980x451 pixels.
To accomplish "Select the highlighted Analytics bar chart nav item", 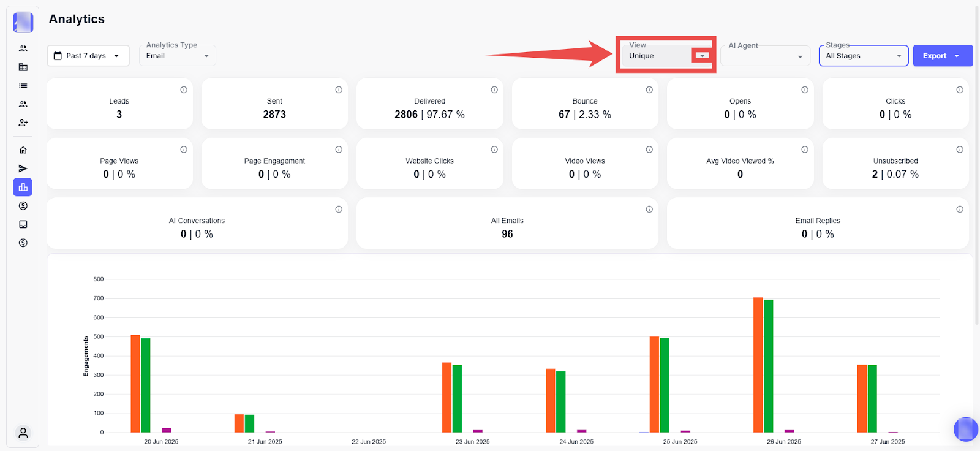I will click(23, 188).
